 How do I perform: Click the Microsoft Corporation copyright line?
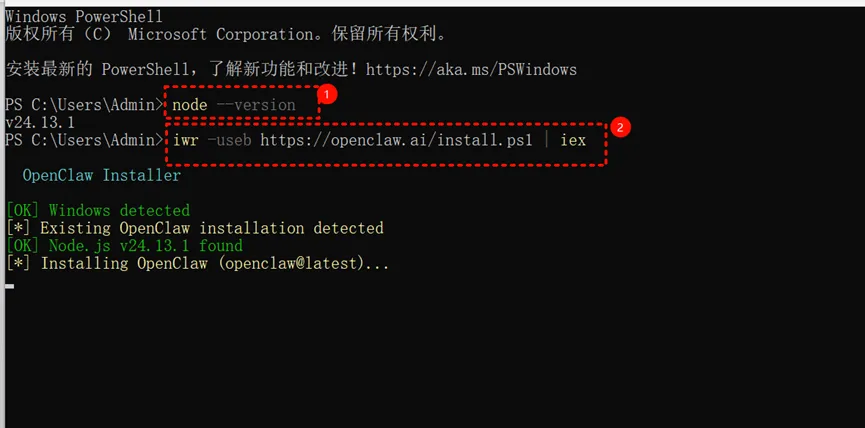coord(225,34)
